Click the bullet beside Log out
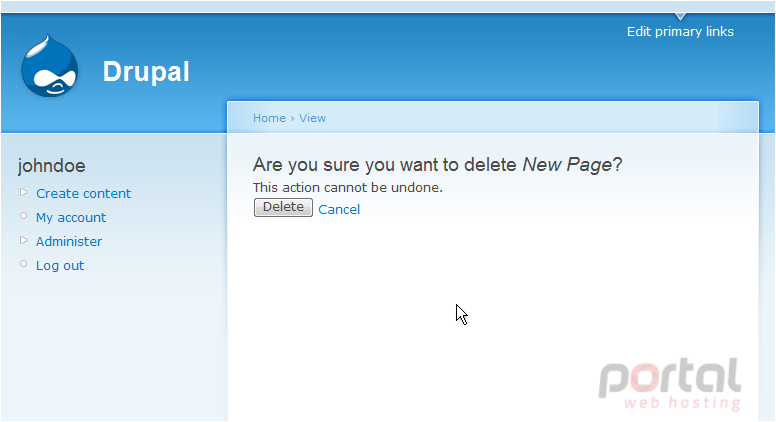This screenshot has width=776, height=422. coord(23,264)
